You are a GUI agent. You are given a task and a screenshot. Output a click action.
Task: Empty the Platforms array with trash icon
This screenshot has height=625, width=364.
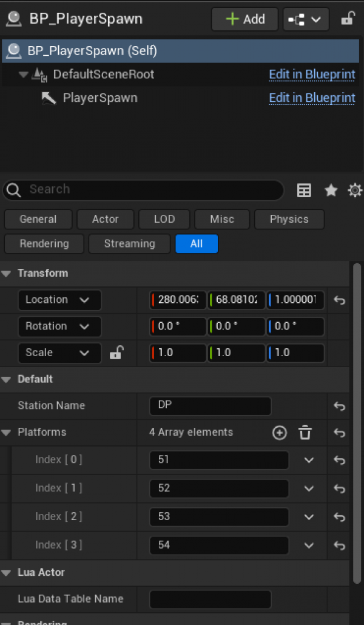coord(305,433)
